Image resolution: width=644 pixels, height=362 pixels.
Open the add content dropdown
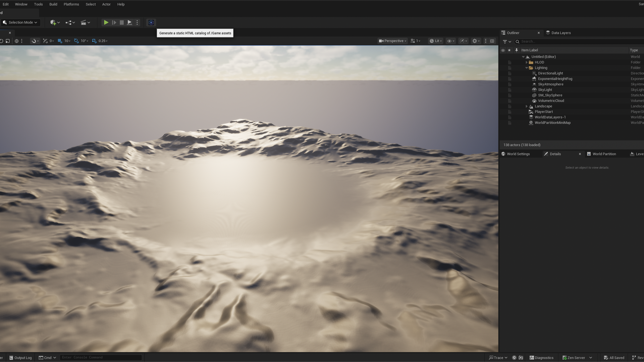pos(55,22)
